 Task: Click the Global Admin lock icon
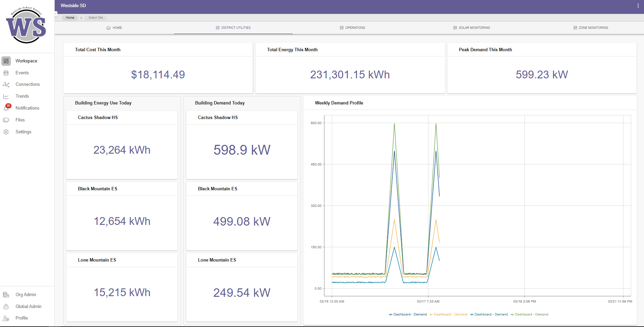pyautogui.click(x=6, y=307)
